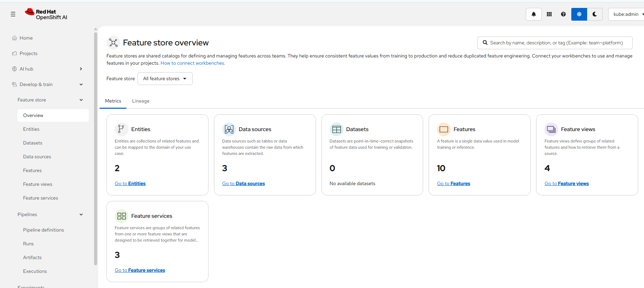The image size is (644, 288).
Task: Open Pipeline definitions in the sidebar
Action: 53,230
